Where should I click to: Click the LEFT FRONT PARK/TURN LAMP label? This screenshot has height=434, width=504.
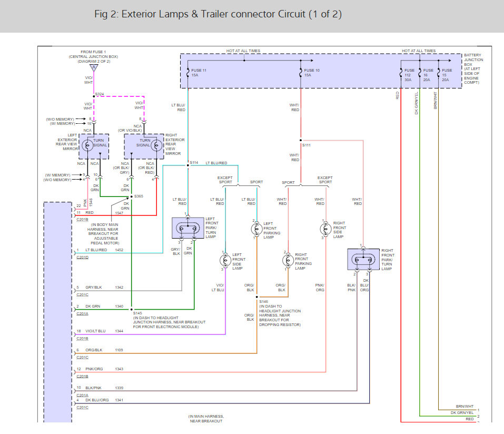click(212, 228)
